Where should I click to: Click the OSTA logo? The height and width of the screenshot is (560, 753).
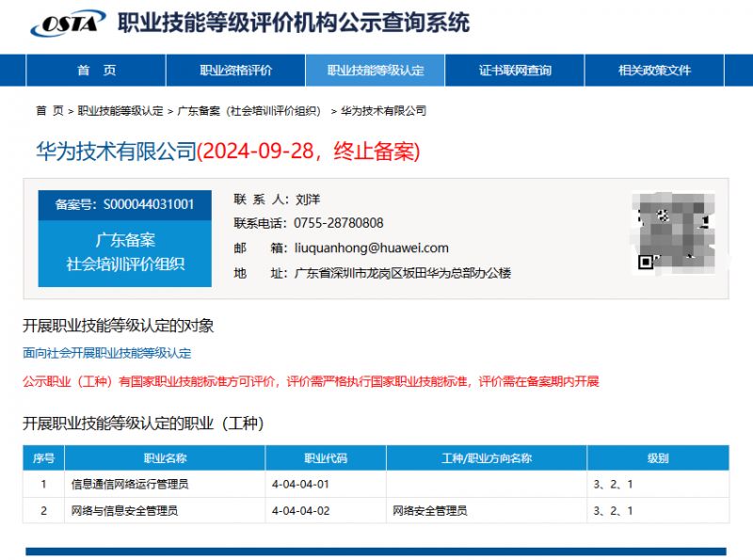(68, 23)
